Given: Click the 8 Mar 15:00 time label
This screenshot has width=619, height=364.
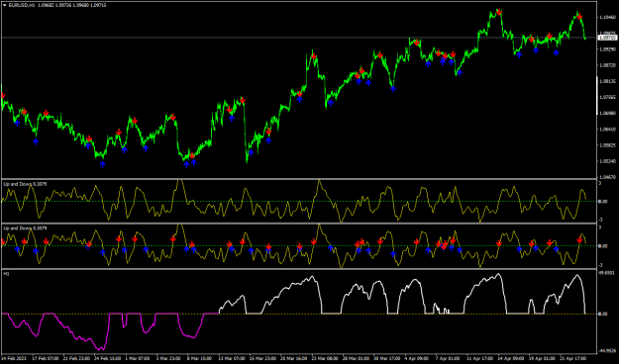Looking at the screenshot, I should click(x=199, y=358).
